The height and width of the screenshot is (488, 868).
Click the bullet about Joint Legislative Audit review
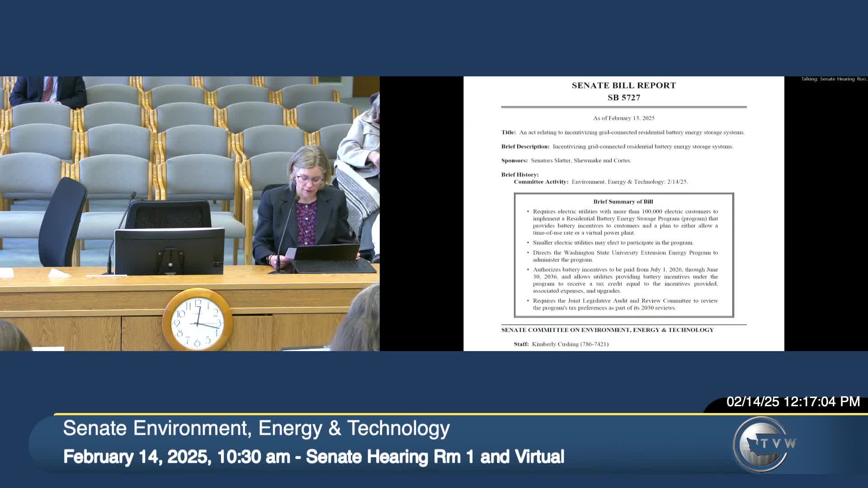coord(624,304)
